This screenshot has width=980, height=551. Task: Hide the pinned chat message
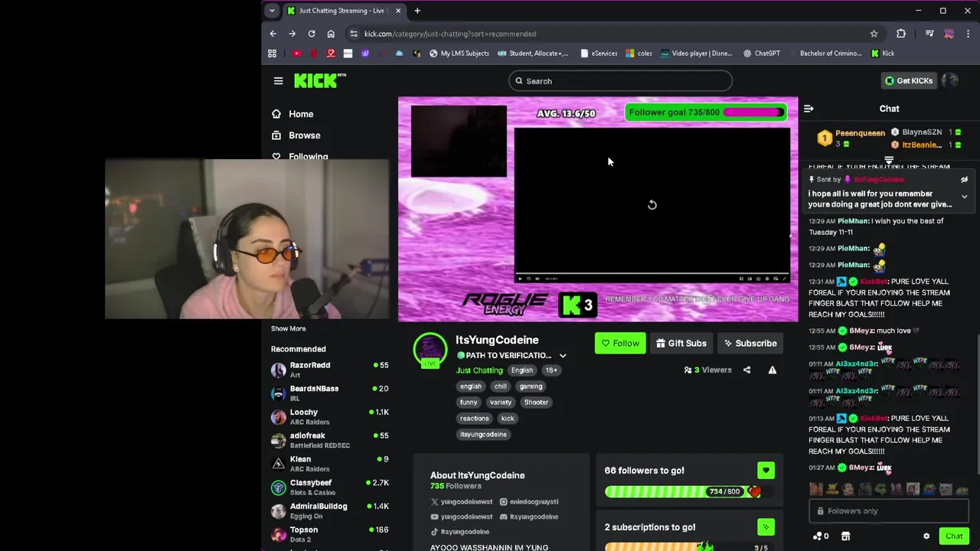point(964,180)
